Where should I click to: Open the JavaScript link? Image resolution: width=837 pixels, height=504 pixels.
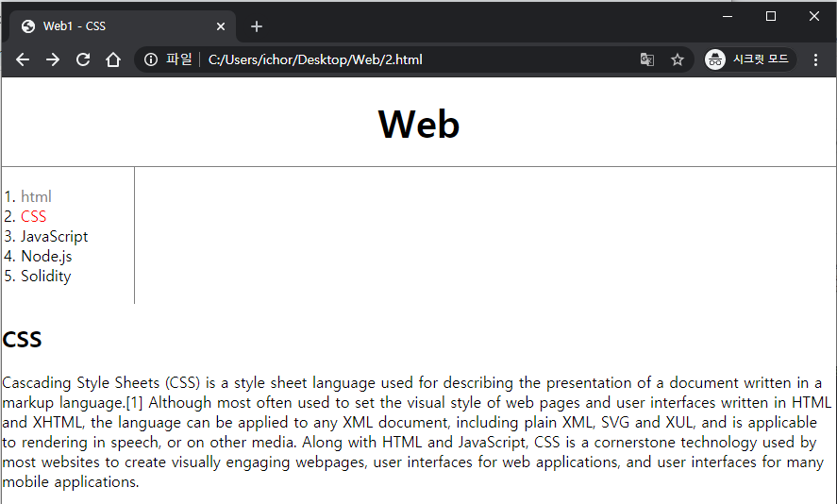[55, 236]
